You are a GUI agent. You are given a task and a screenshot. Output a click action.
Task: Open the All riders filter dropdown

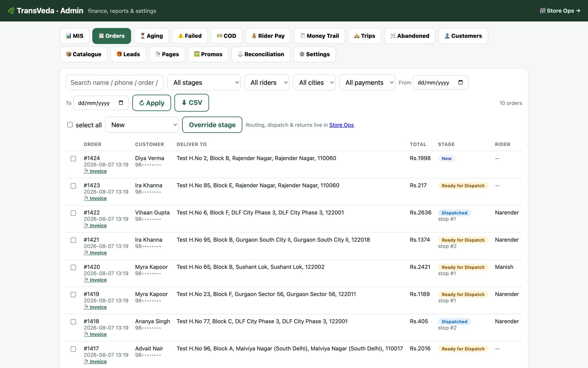[267, 82]
